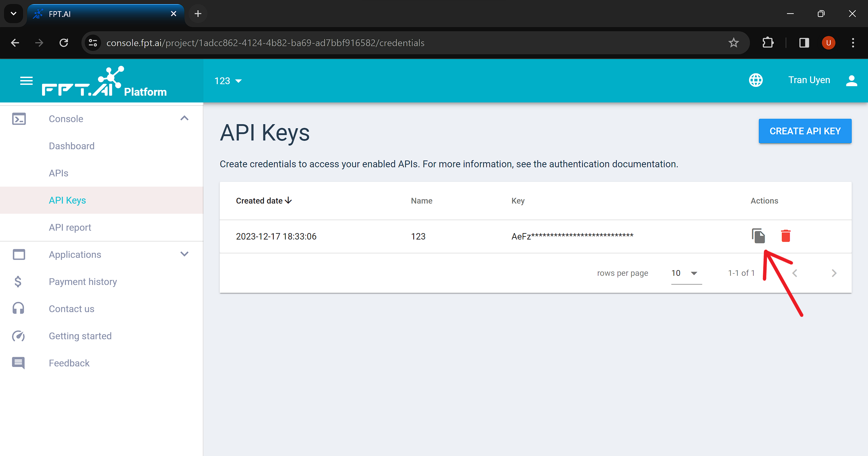Sort by Created date column header
This screenshot has width=868, height=456.
264,201
